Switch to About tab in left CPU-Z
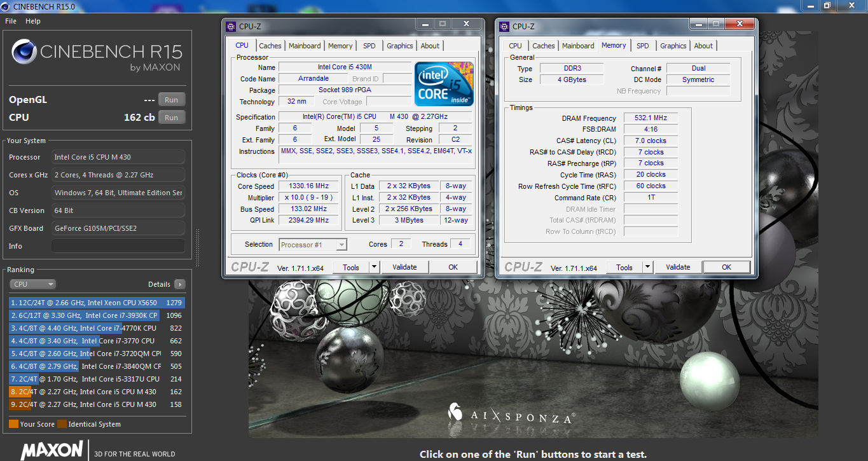 point(430,46)
